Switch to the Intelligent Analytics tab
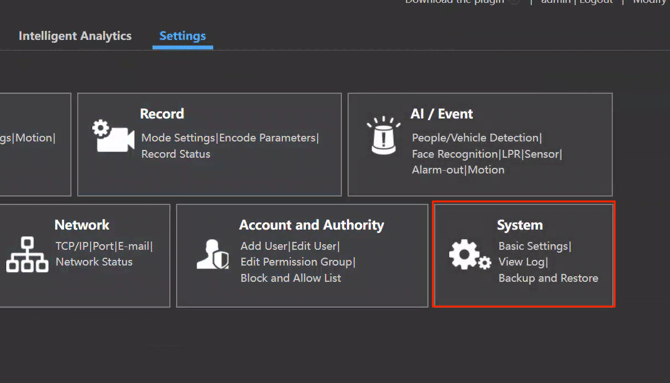670x383 pixels. (x=75, y=36)
